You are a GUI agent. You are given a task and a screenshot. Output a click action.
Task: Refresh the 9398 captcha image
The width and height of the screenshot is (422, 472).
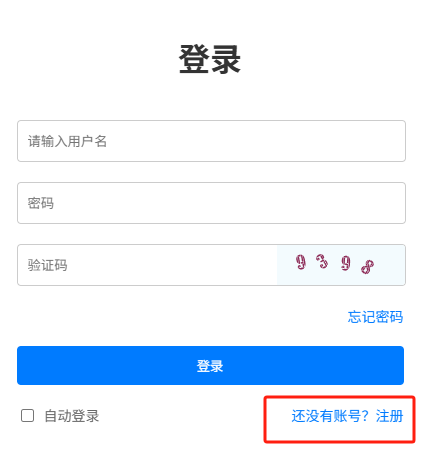(341, 265)
